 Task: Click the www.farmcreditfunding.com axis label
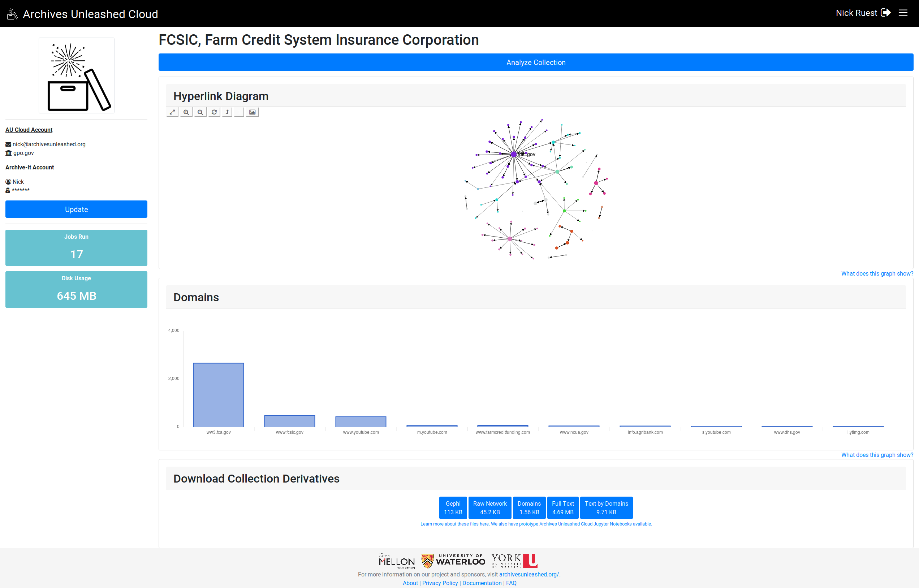click(x=502, y=432)
